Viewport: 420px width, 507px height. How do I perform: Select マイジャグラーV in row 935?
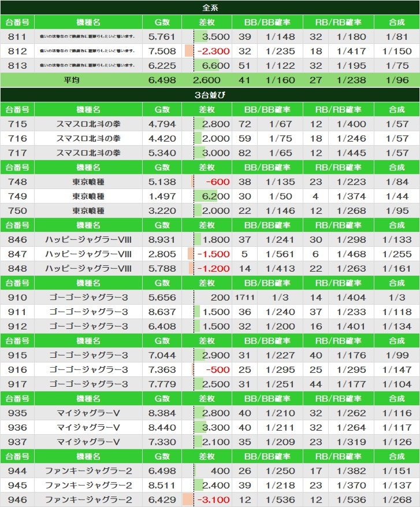tap(88, 413)
